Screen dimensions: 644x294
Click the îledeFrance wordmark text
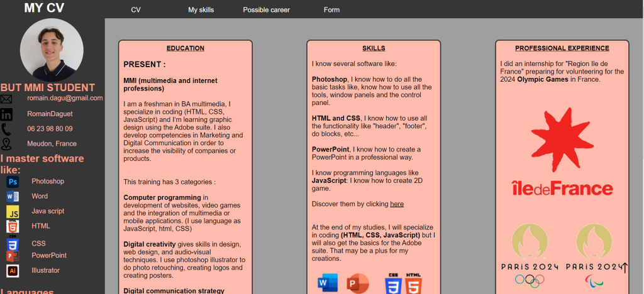[x=562, y=188]
